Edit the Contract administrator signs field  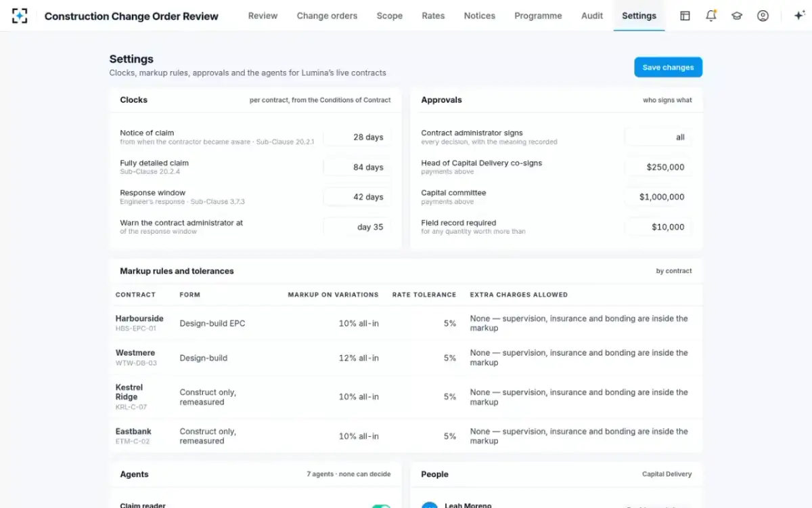point(658,137)
